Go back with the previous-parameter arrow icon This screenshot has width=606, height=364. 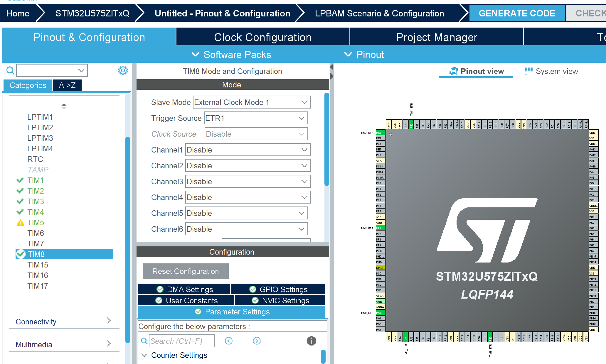point(229,341)
